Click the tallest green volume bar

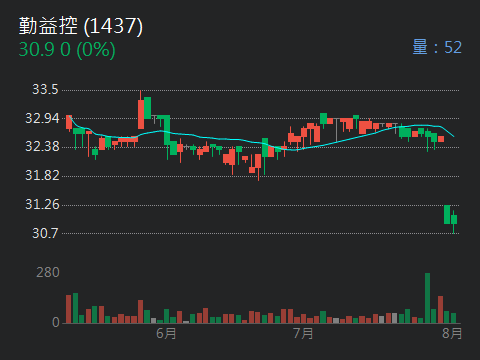point(427,298)
